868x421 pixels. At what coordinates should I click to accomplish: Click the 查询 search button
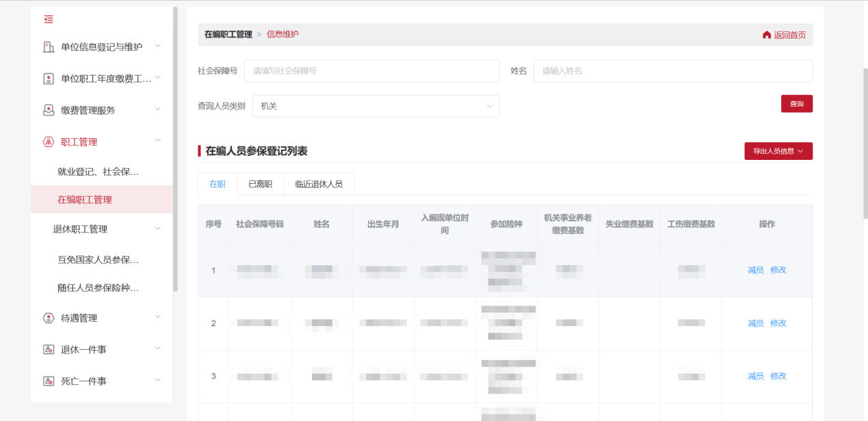tap(796, 103)
